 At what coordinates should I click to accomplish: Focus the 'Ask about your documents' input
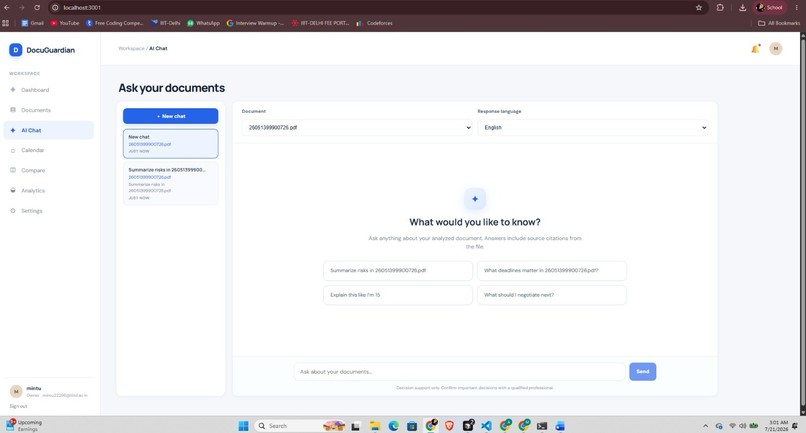click(x=460, y=372)
